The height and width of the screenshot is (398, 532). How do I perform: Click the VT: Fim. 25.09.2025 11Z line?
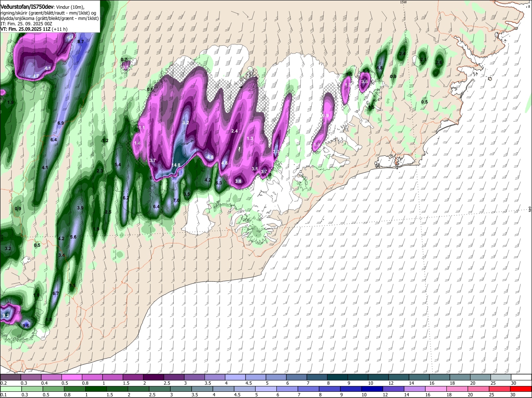coord(34,29)
